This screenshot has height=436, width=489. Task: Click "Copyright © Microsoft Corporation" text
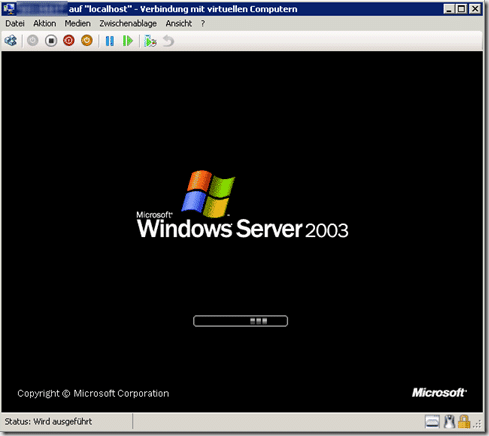coord(93,394)
